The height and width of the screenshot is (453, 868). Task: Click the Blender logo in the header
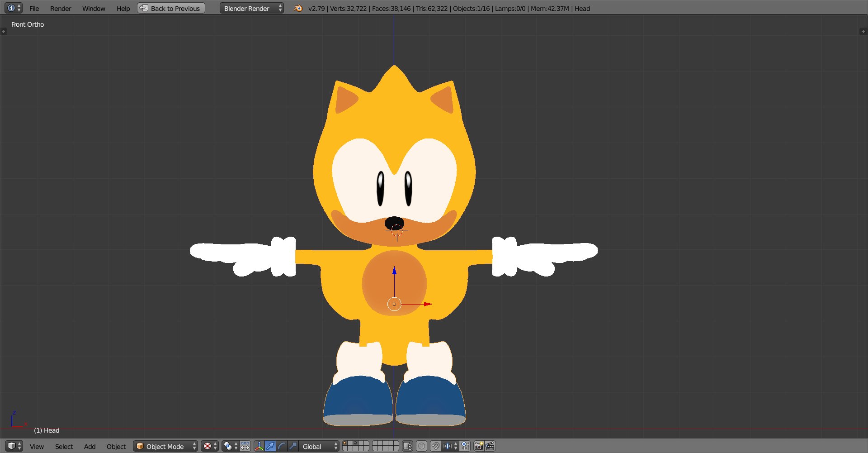pos(297,8)
